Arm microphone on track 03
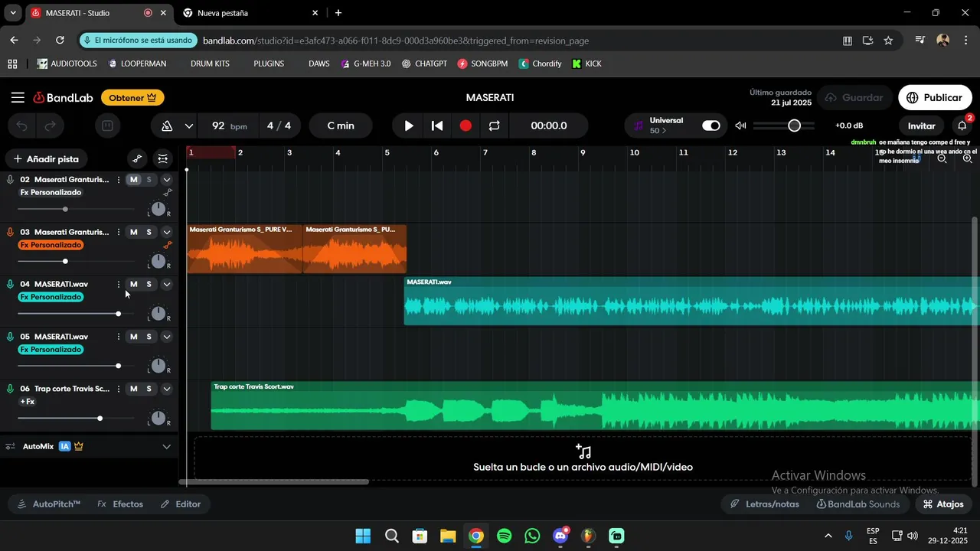Image resolution: width=980 pixels, height=551 pixels. click(x=10, y=232)
